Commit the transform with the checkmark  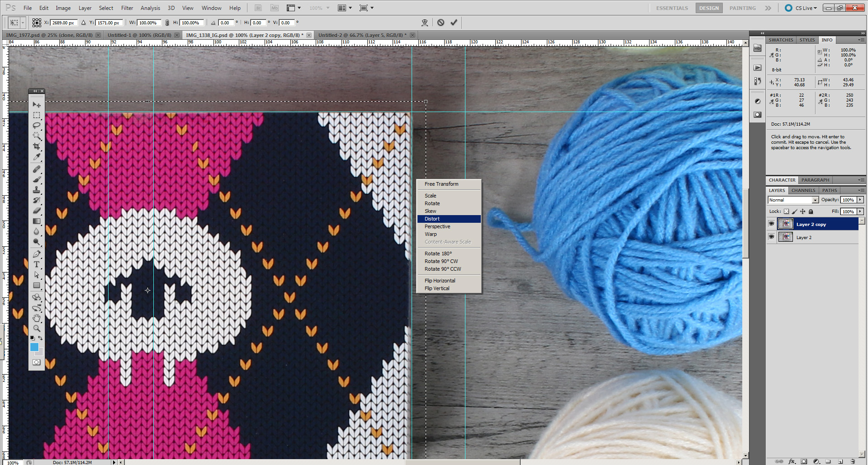(x=454, y=23)
